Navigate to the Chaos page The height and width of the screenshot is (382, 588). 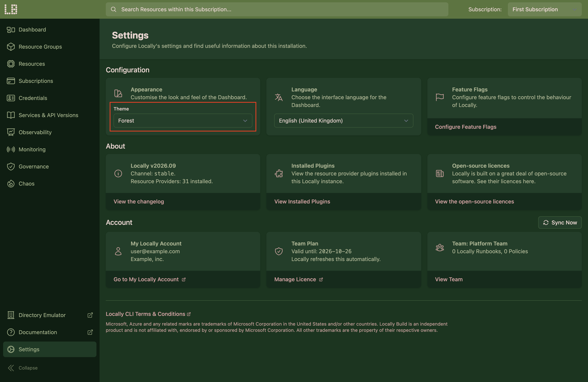coord(50,184)
